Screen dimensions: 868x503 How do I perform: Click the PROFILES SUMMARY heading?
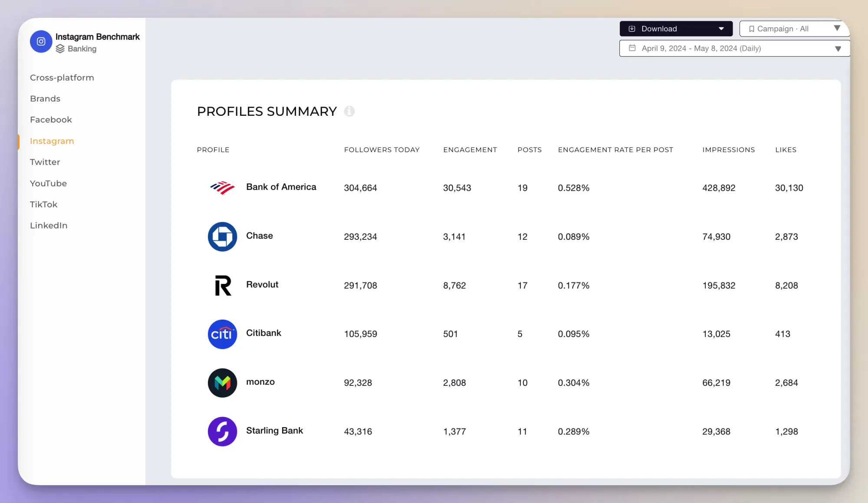click(267, 111)
